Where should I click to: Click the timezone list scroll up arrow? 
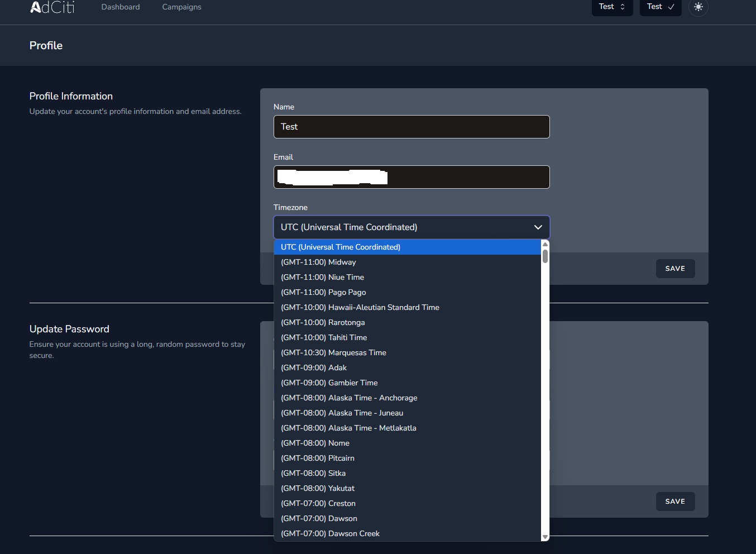tap(545, 245)
